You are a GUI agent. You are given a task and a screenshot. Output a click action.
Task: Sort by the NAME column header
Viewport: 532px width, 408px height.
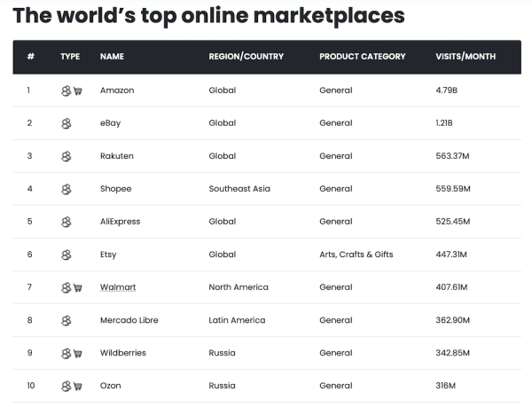click(x=112, y=57)
